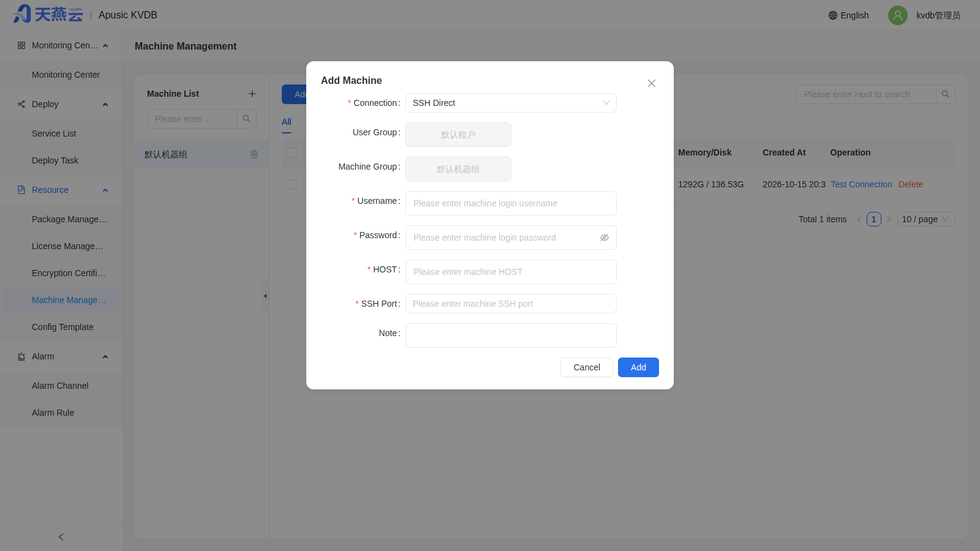Open the Connection SSH Direct dropdown

coord(511,103)
